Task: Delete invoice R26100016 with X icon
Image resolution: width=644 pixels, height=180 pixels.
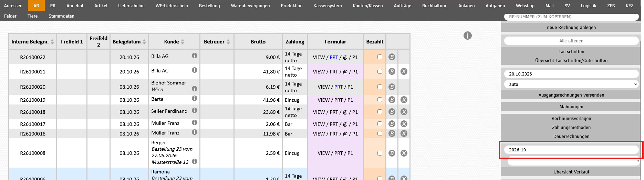Action: coord(404,133)
